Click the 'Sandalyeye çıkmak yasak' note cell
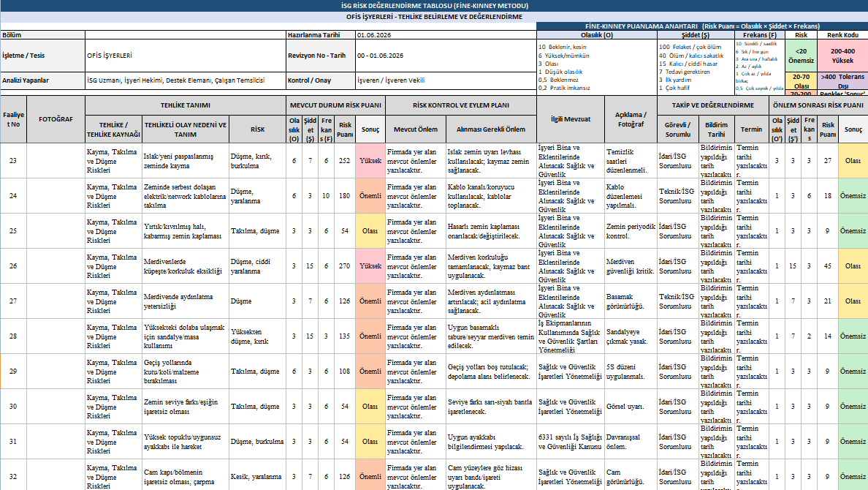This screenshot has width=868, height=490. 631,336
